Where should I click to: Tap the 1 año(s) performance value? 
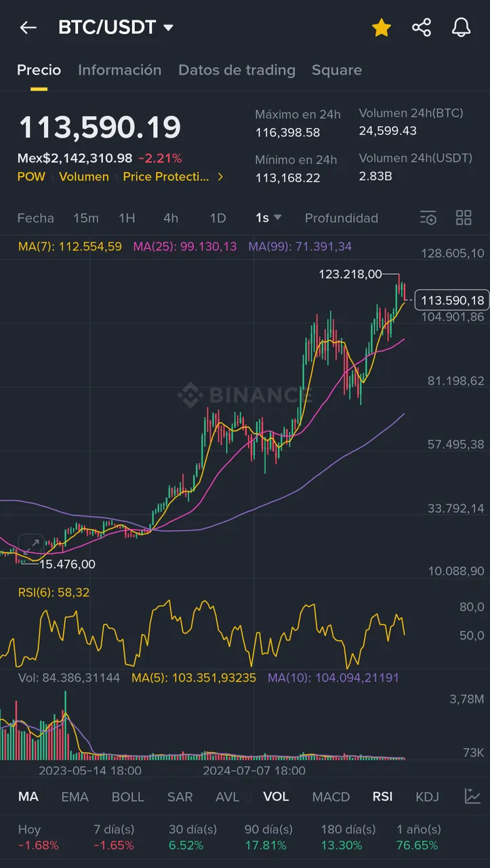pyautogui.click(x=417, y=846)
